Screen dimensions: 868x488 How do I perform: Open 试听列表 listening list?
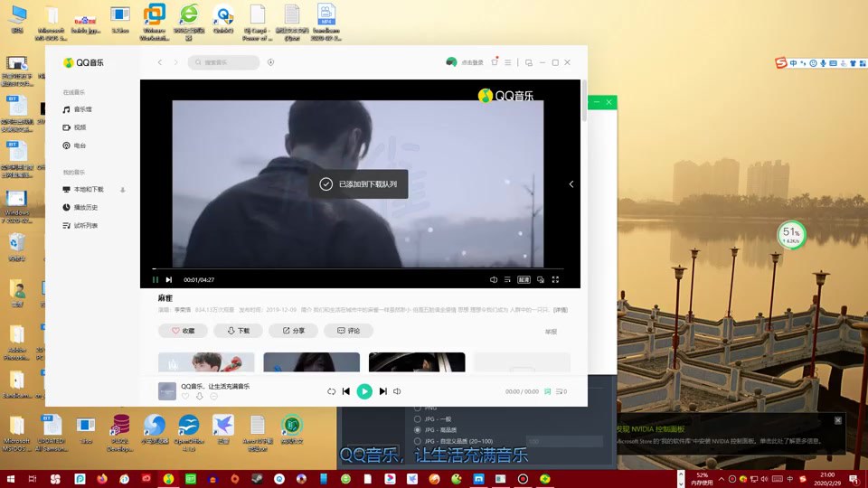[x=80, y=226]
